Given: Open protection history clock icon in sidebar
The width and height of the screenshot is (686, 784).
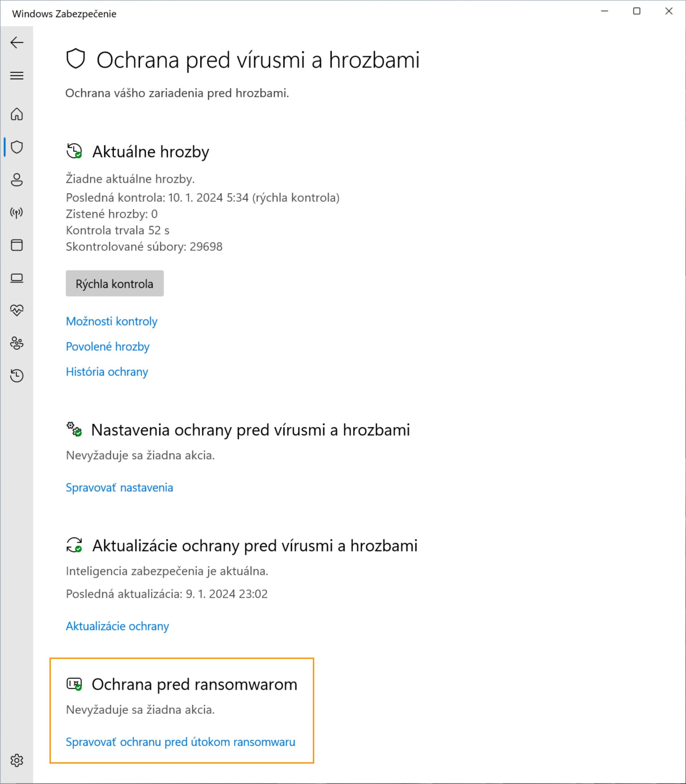Looking at the screenshot, I should 17,376.
